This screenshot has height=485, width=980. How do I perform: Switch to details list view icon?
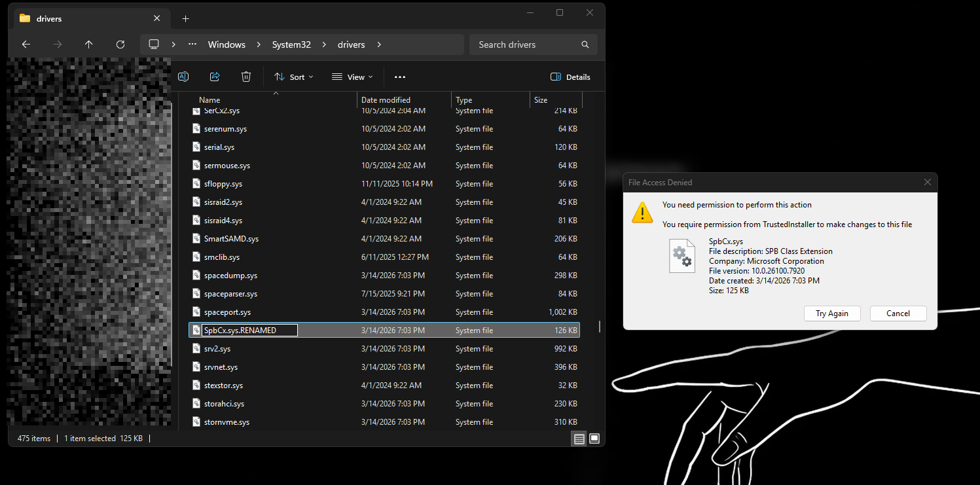579,439
